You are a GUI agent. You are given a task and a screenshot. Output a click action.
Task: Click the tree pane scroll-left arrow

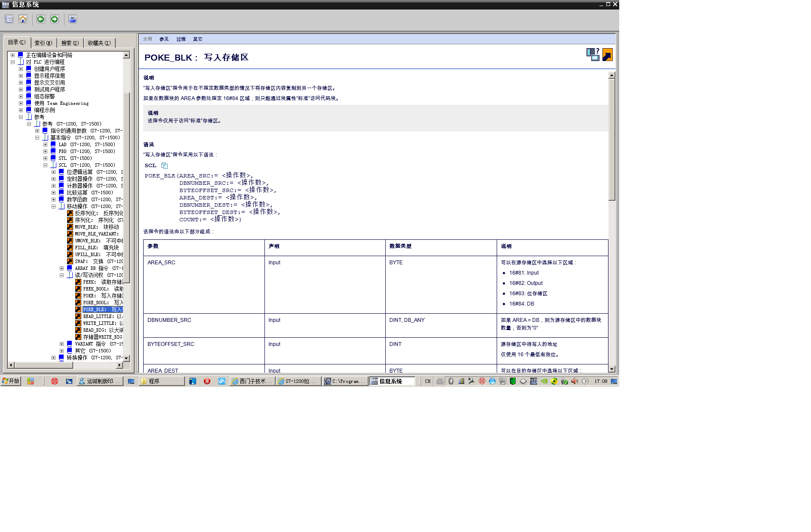point(11,365)
